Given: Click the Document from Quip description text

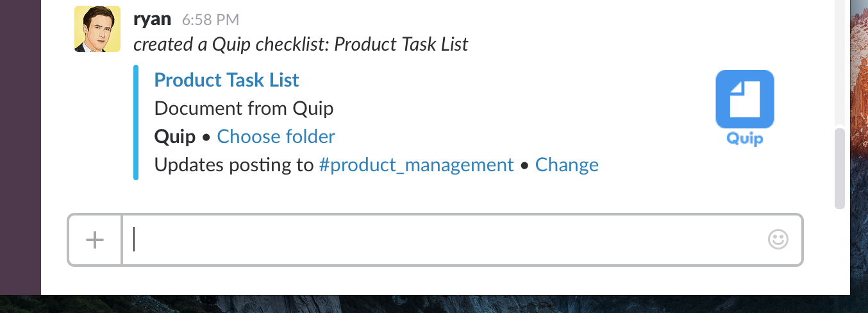Looking at the screenshot, I should point(244,108).
